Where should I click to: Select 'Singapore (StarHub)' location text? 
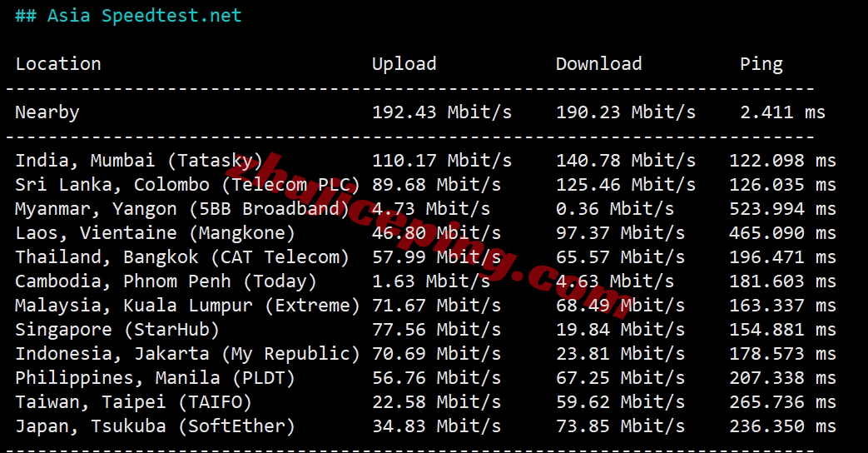click(117, 330)
